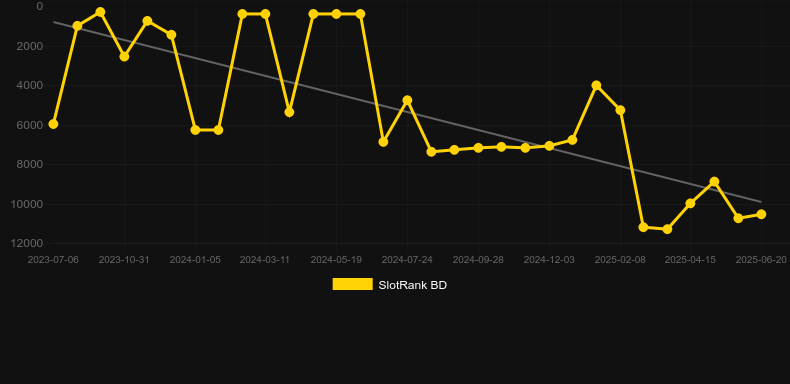Click the 2024-01-05 x-axis label

pyautogui.click(x=195, y=260)
